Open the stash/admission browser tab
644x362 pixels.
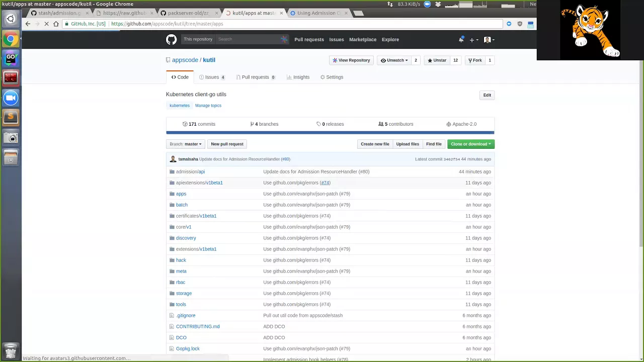tap(60, 13)
